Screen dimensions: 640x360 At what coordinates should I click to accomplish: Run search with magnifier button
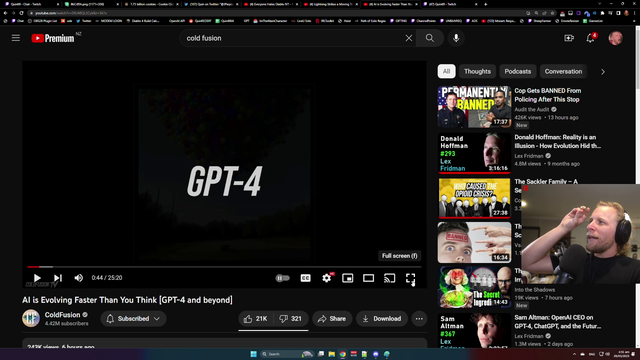point(430,38)
